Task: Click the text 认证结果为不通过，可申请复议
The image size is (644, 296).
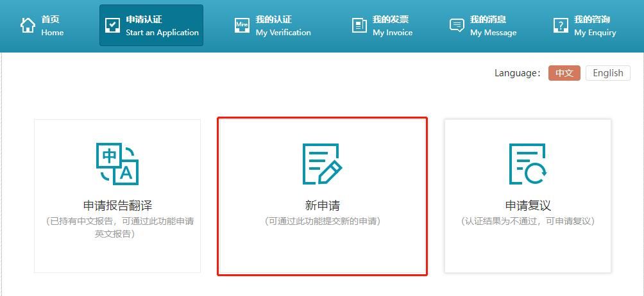Action: click(528, 222)
